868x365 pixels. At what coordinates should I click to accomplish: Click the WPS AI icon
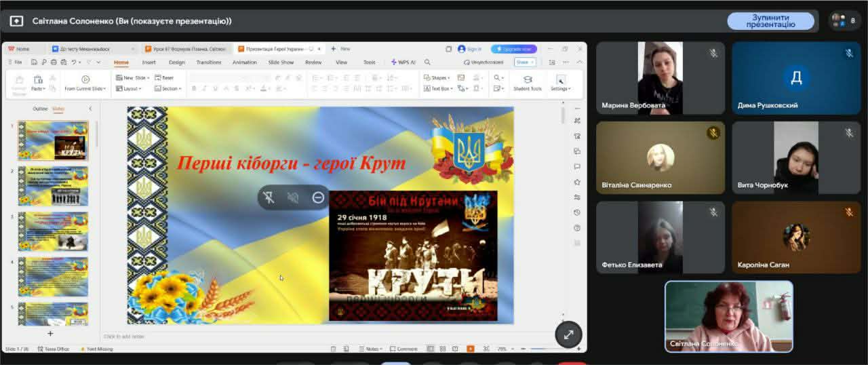pyautogui.click(x=403, y=62)
